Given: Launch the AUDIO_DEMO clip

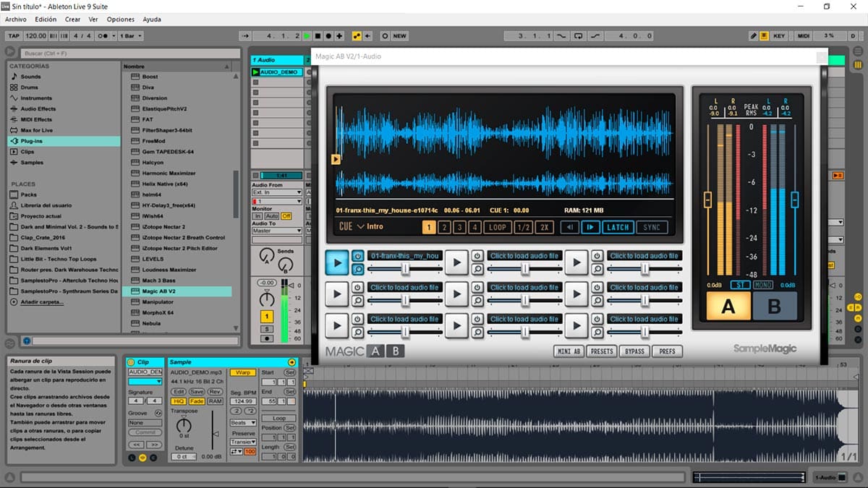Looking at the screenshot, I should click(255, 72).
